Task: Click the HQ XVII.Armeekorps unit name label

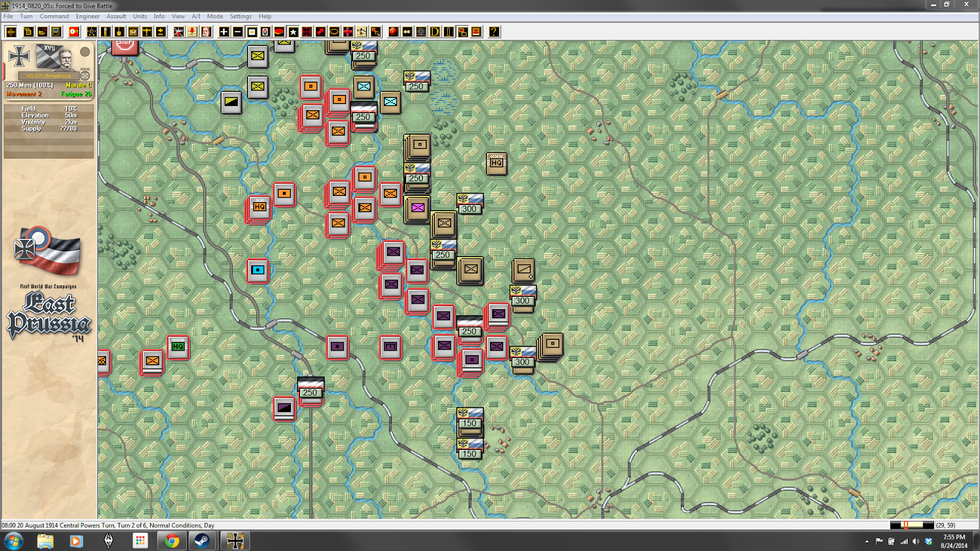Action: pos(48,76)
